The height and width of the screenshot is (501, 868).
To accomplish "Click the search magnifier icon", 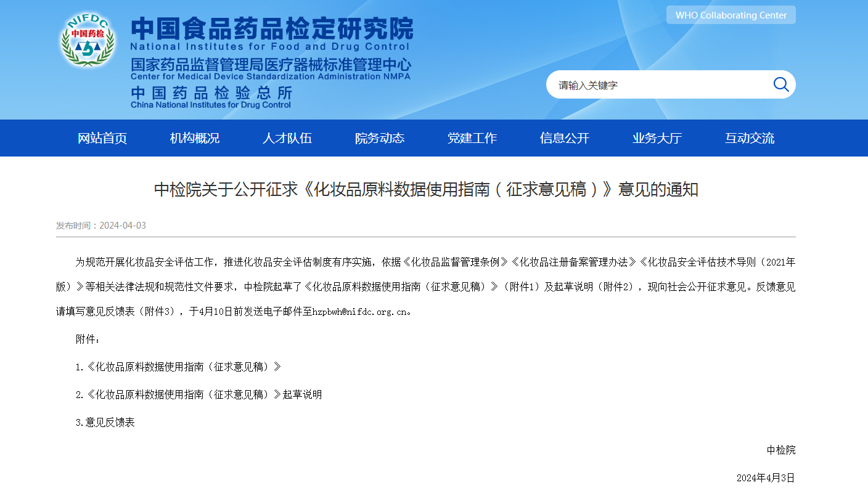I will click(x=780, y=84).
